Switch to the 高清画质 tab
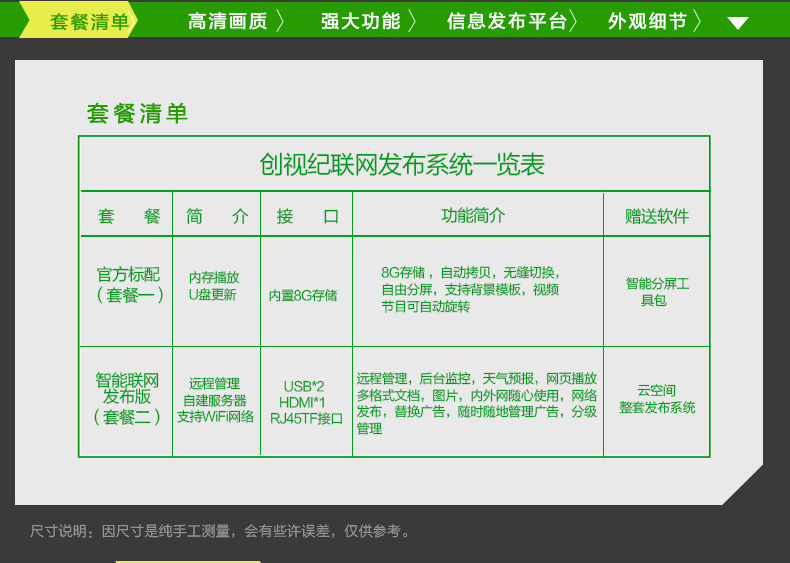790x563 pixels. click(x=228, y=21)
